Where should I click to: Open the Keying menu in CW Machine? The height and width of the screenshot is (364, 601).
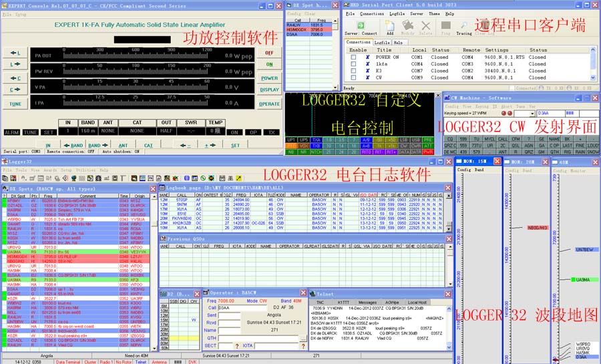[481, 106]
